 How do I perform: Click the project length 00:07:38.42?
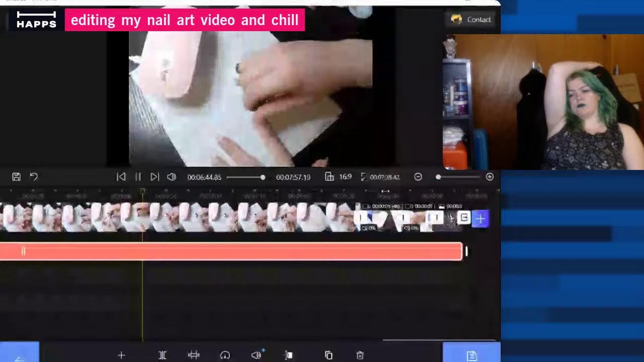click(x=384, y=177)
